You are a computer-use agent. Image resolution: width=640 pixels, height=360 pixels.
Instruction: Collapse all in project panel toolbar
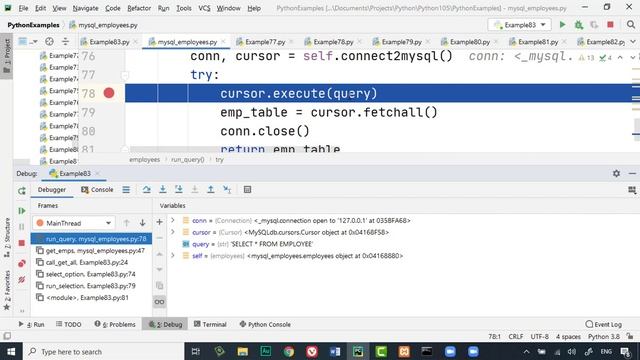click(x=65, y=42)
